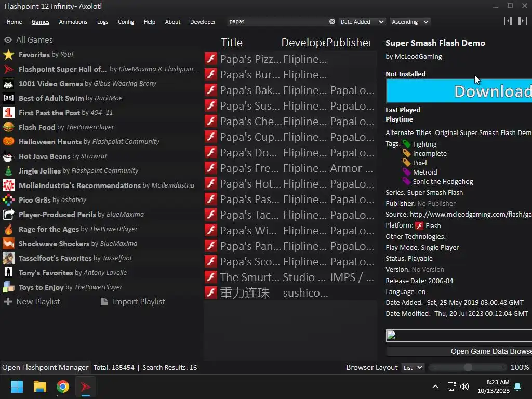Open the Logs tab
The width and height of the screenshot is (532, 399).
[102, 22]
